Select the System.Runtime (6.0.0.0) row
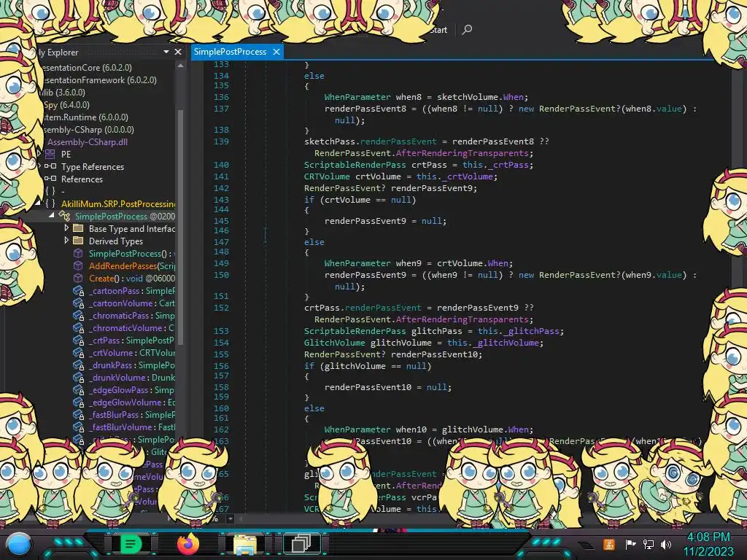The width and height of the screenshot is (747, 560). click(x=85, y=117)
